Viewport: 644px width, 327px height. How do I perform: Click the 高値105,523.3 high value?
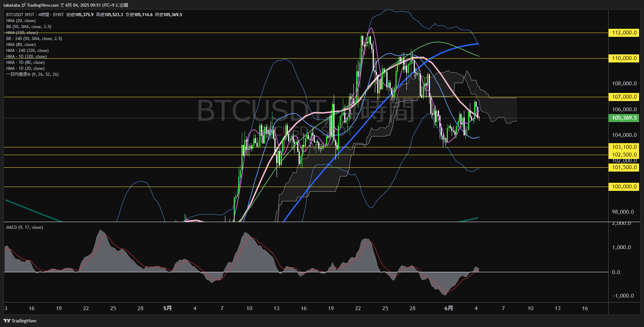(109, 15)
